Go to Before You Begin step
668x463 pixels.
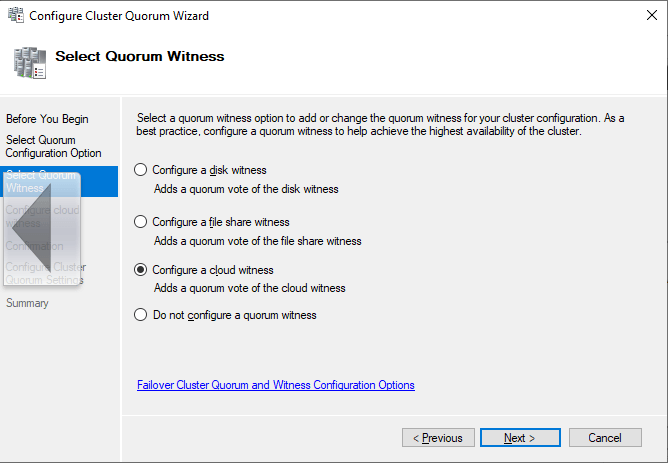[x=47, y=119]
